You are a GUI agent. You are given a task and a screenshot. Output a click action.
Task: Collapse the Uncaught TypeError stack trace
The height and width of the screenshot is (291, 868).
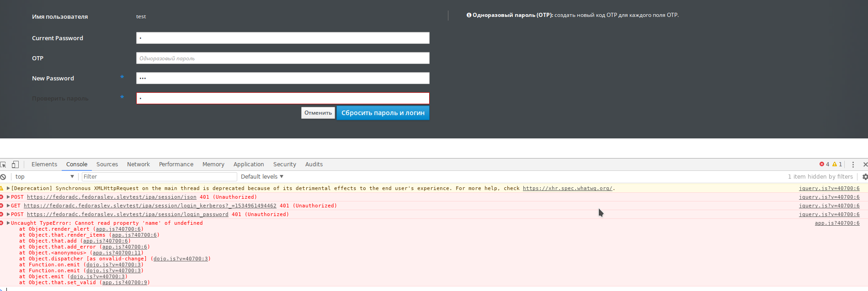pyautogui.click(x=8, y=223)
